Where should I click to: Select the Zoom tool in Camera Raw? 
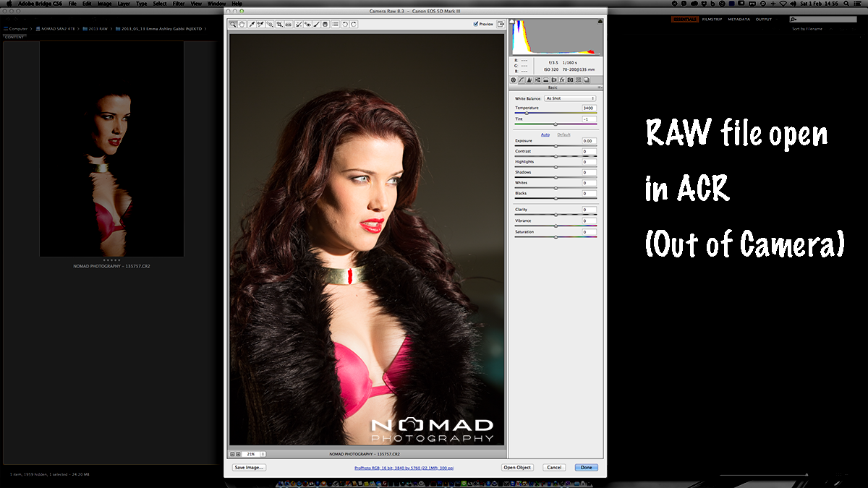233,24
